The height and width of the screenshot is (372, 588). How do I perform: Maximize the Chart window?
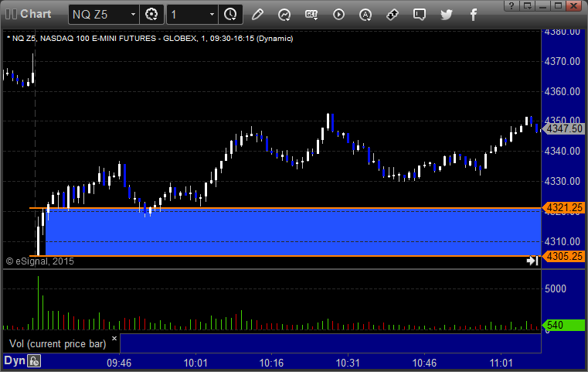[558, 5]
